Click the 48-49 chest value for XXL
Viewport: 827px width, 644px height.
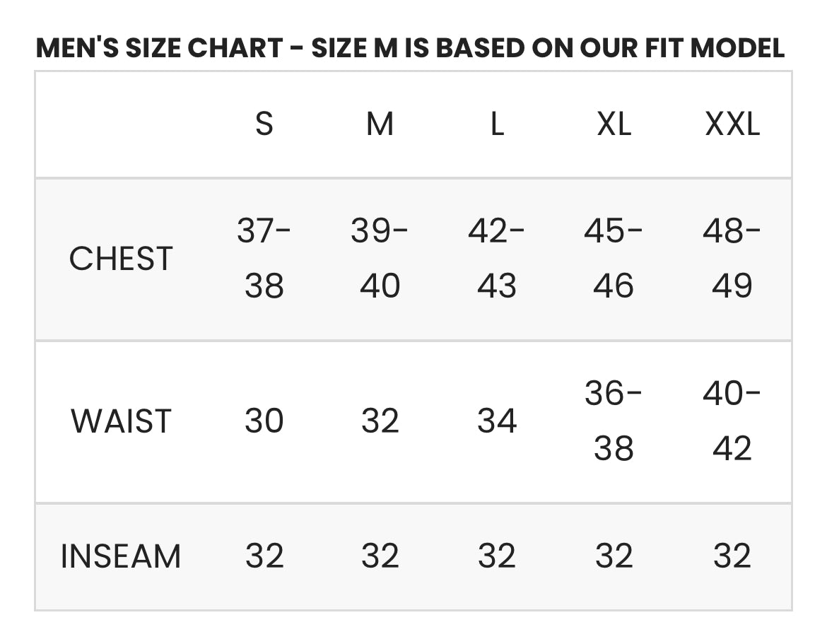732,259
